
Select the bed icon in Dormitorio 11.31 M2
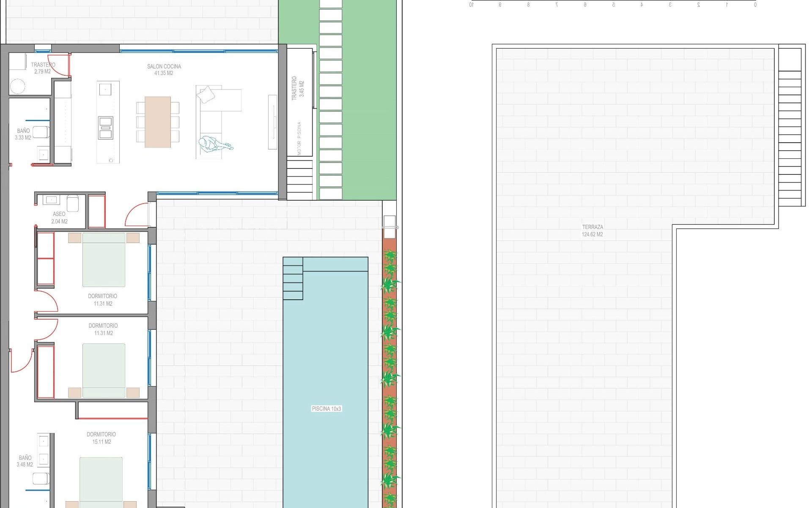104,260
